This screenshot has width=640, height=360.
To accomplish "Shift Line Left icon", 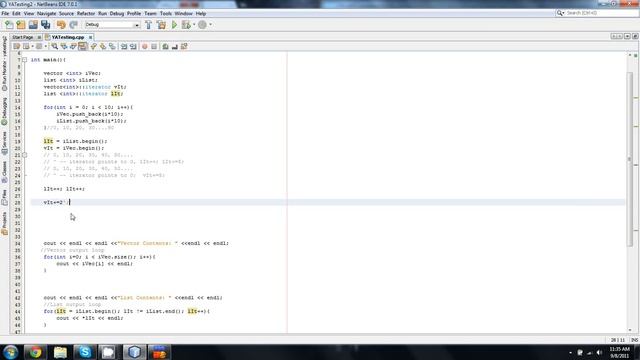I will click(124, 47).
